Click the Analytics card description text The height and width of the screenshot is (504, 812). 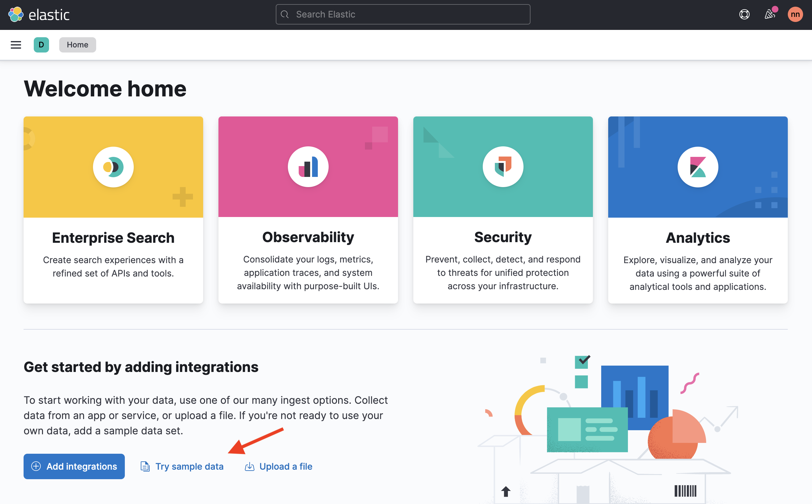tap(698, 273)
